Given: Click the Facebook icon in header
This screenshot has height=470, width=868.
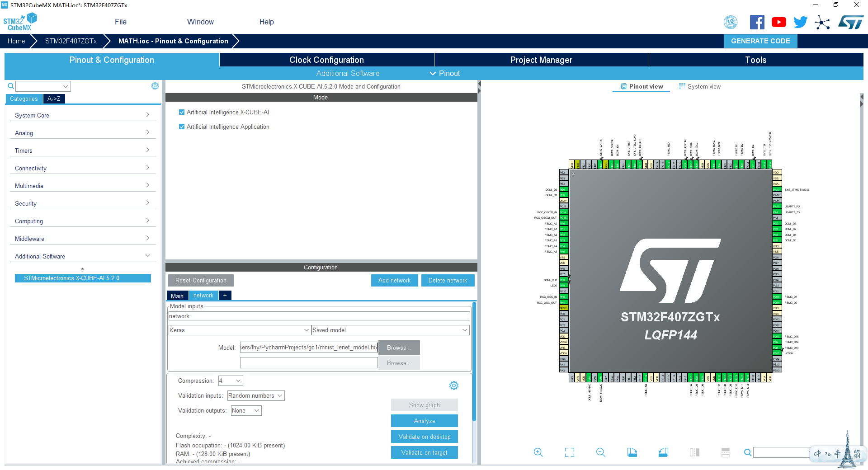Looking at the screenshot, I should (757, 22).
